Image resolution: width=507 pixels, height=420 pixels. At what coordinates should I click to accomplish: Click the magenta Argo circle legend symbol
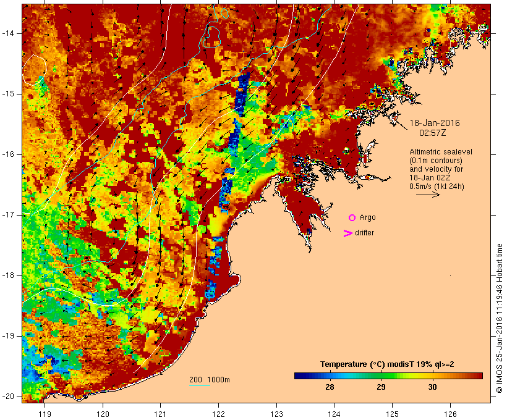coord(352,218)
